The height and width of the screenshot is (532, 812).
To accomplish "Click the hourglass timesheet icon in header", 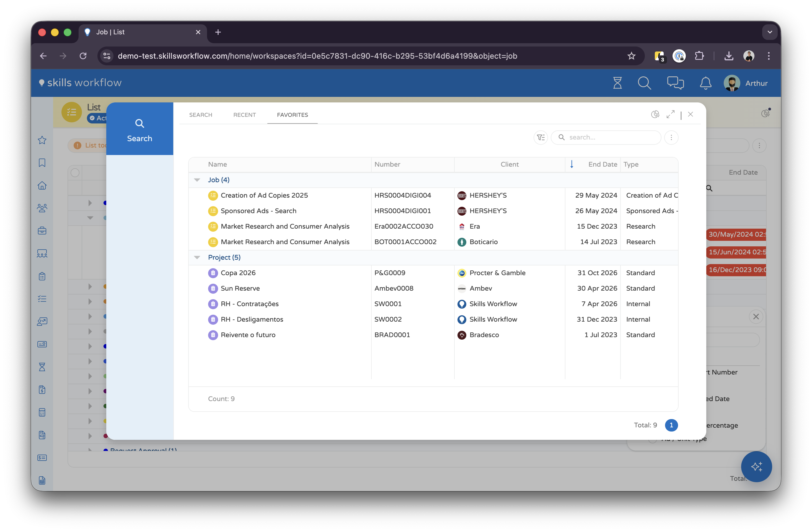I will (617, 83).
